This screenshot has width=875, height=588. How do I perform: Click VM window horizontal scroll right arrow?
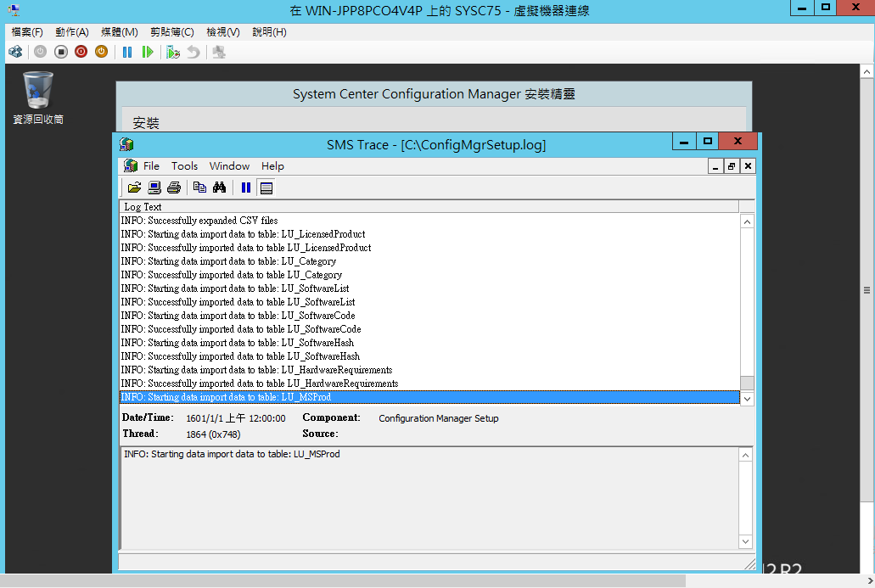click(869, 580)
